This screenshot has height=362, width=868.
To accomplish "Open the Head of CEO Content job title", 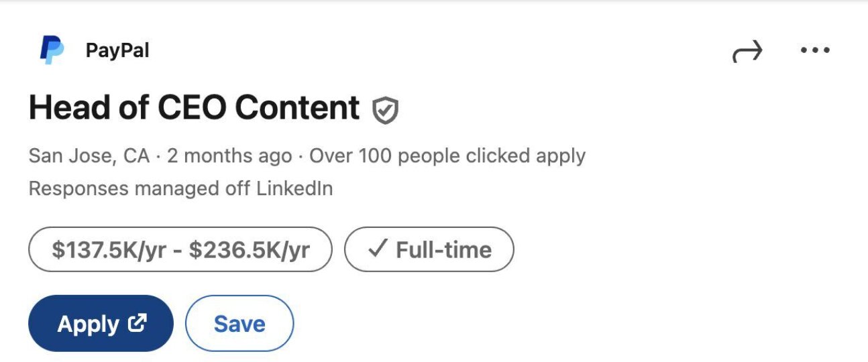I will click(195, 108).
